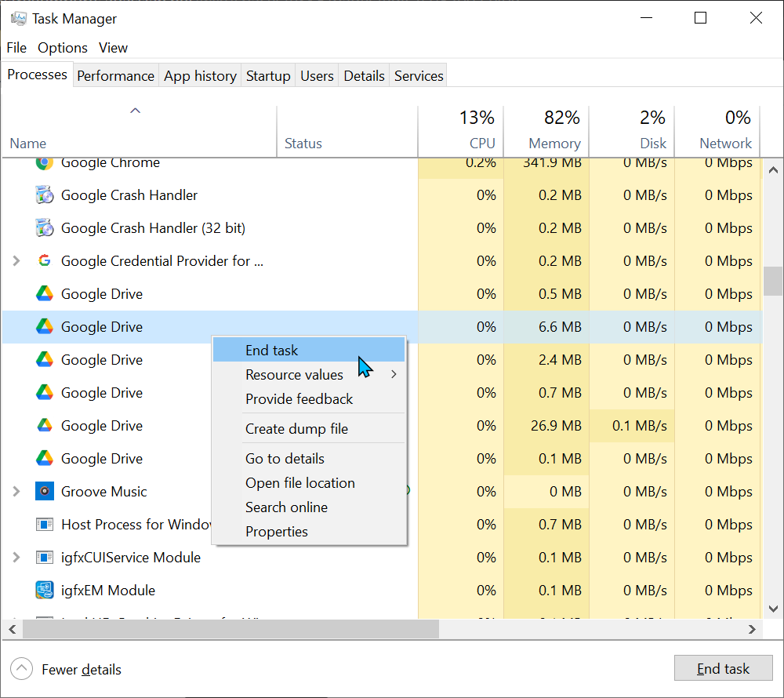Image resolution: width=784 pixels, height=698 pixels.
Task: Click the igfxCUIService Module icon
Action: pyautogui.click(x=45, y=558)
